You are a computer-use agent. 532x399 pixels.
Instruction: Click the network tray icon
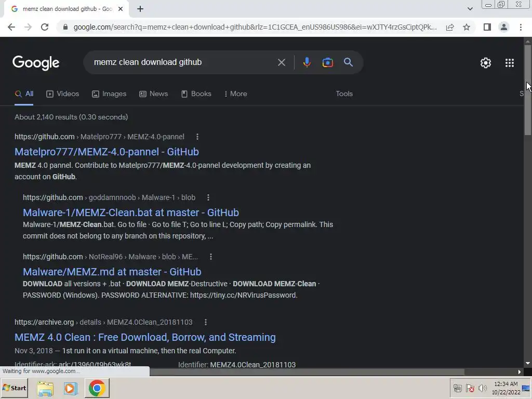tap(457, 388)
